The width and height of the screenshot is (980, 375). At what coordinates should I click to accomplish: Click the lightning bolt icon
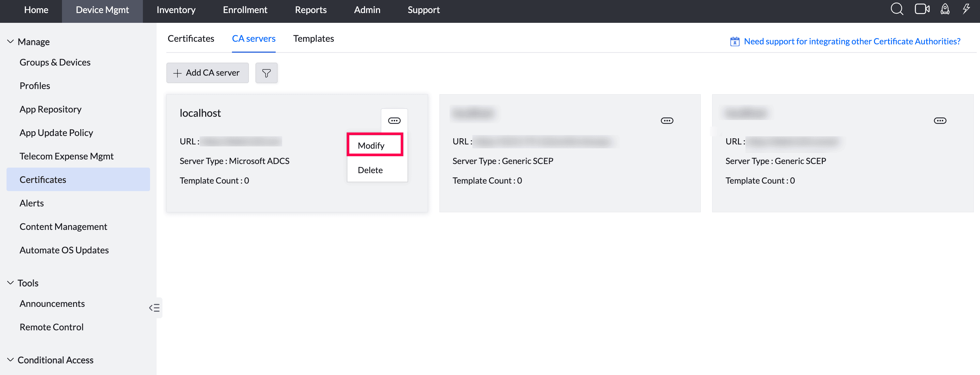pyautogui.click(x=966, y=9)
